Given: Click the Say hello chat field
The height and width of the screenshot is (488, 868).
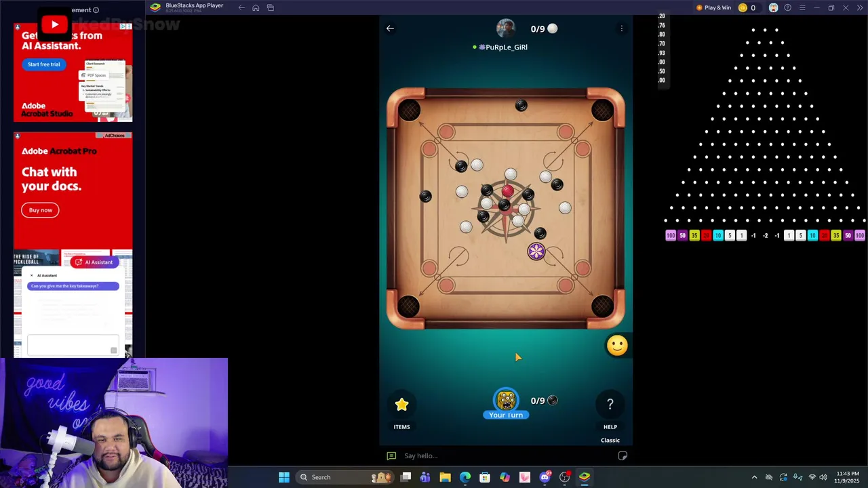Looking at the screenshot, I should (502, 455).
